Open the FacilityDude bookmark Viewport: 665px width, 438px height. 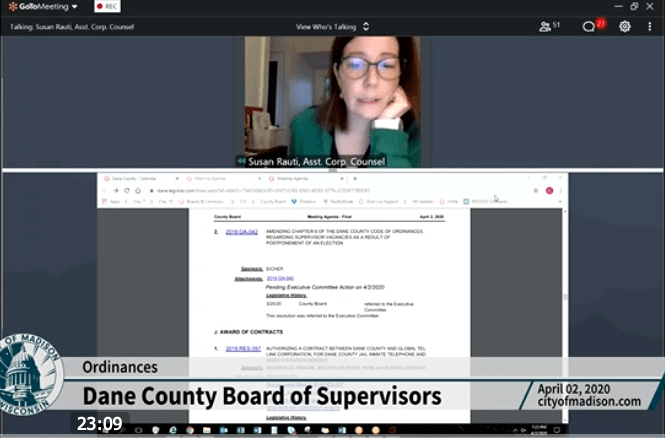point(338,202)
